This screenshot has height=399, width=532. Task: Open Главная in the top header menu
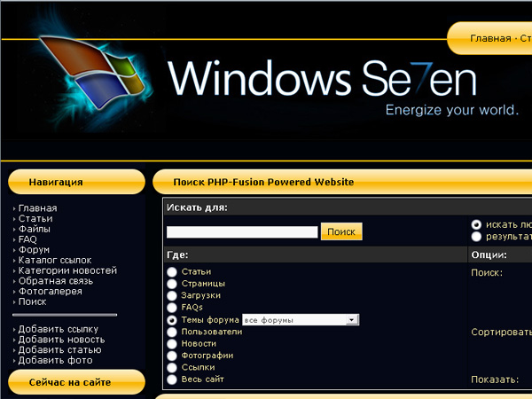coord(490,38)
